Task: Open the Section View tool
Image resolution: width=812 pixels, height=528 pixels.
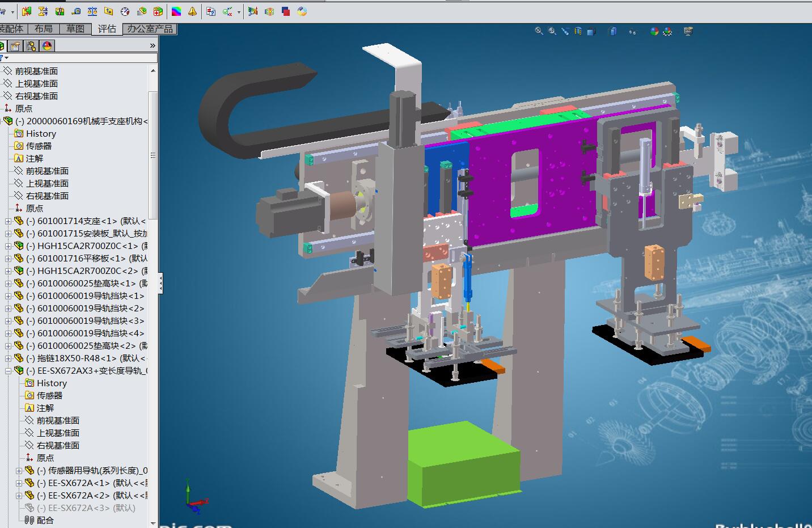Action: pos(578,31)
